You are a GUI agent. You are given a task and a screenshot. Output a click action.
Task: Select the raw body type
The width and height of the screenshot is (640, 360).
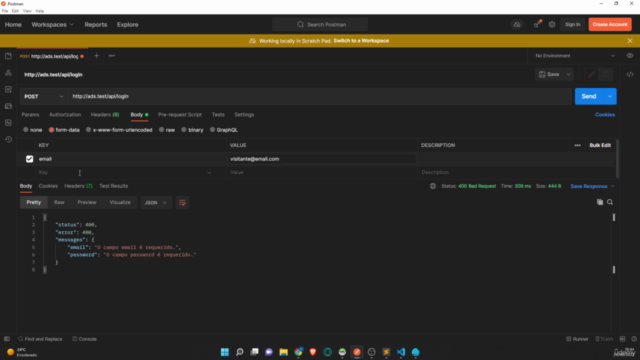pos(167,130)
